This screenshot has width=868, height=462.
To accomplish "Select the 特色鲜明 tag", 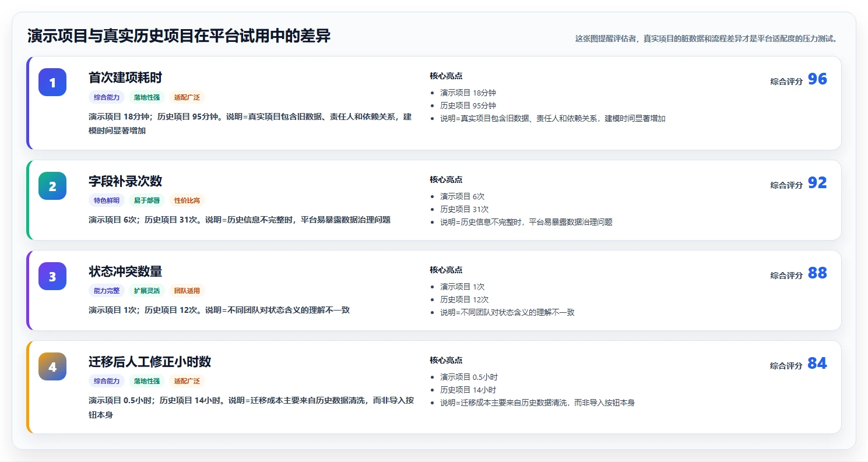I will pyautogui.click(x=107, y=200).
